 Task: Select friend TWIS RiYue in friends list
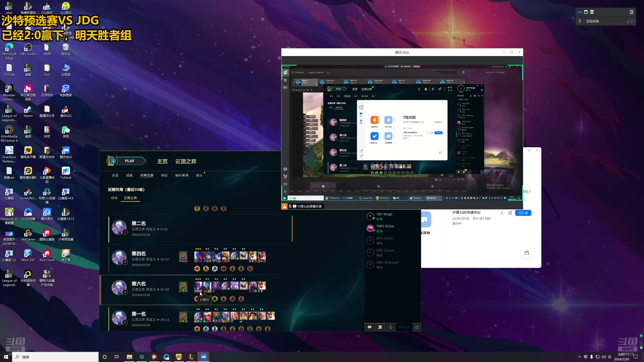[x=392, y=228]
